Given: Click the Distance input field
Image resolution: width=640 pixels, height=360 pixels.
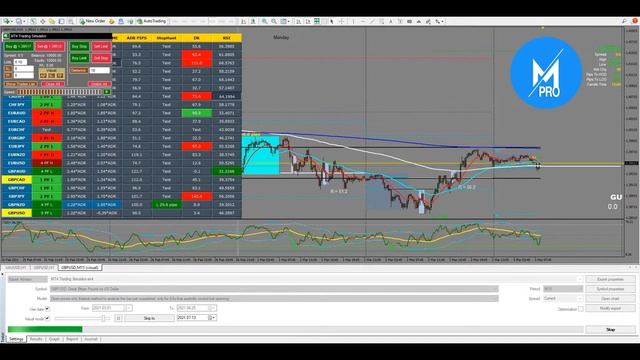Looking at the screenshot, I should (x=100, y=70).
